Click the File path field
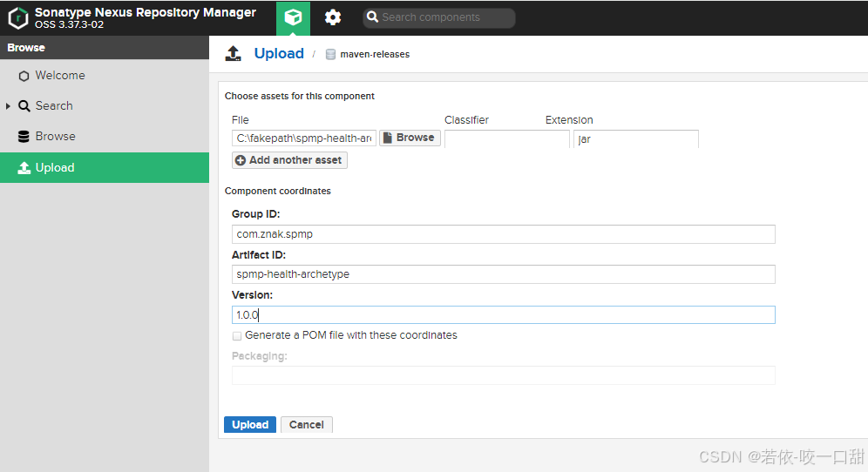The image size is (868, 472). 304,138
